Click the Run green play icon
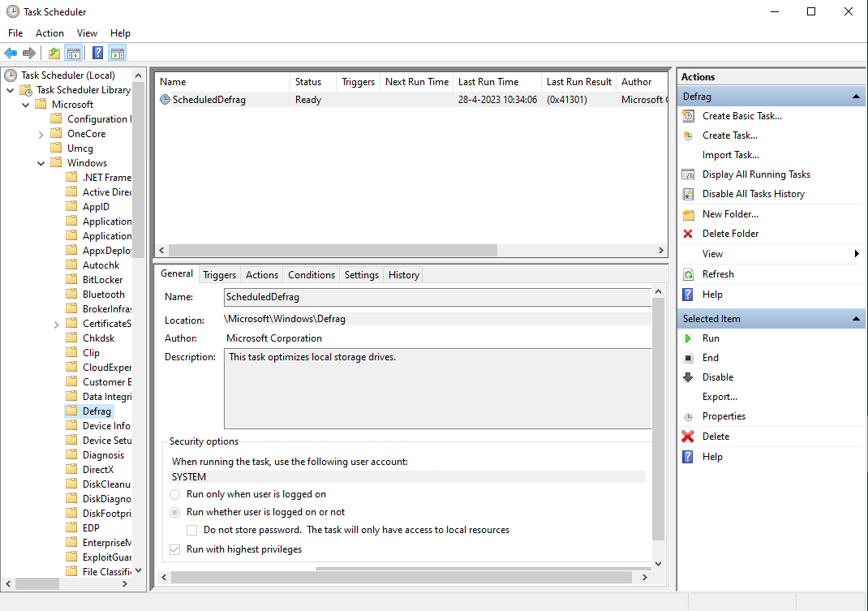 point(688,338)
